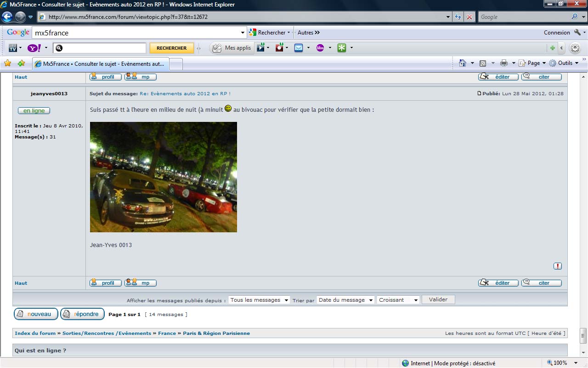The image size is (588, 368).
Task: Open a new blank tab
Action: (x=176, y=64)
